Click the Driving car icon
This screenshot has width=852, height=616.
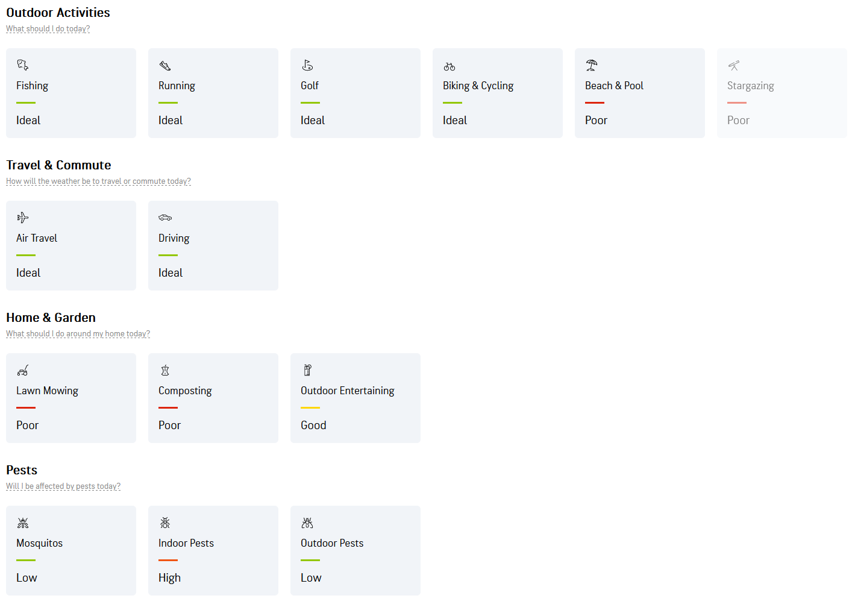[164, 217]
